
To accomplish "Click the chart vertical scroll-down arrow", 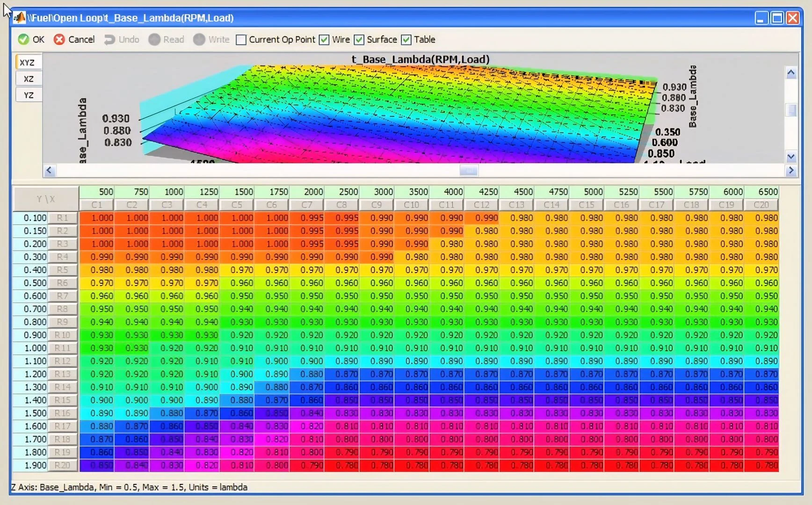I will (x=791, y=157).
